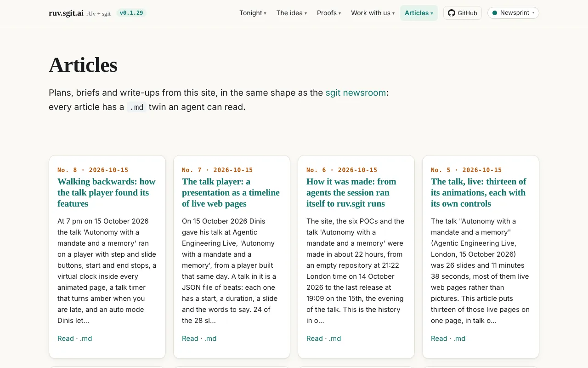The width and height of the screenshot is (588, 368).
Task: Click the 'No. 8 · 2026-10-15' label
Action: point(93,170)
